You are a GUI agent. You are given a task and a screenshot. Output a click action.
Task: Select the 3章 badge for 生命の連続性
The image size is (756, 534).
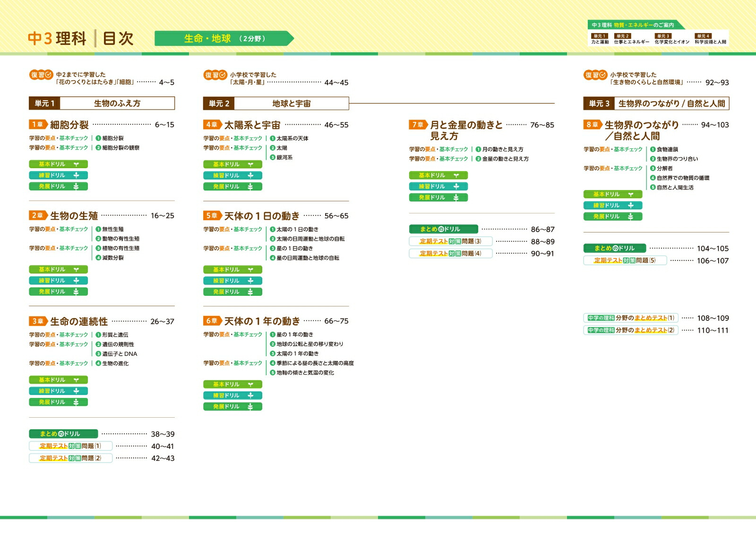tap(38, 321)
